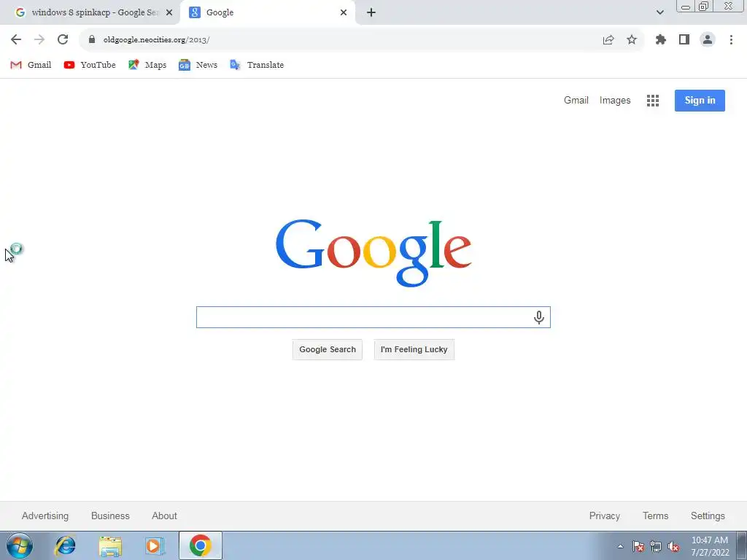Open the Gmail bookmark

(31, 65)
